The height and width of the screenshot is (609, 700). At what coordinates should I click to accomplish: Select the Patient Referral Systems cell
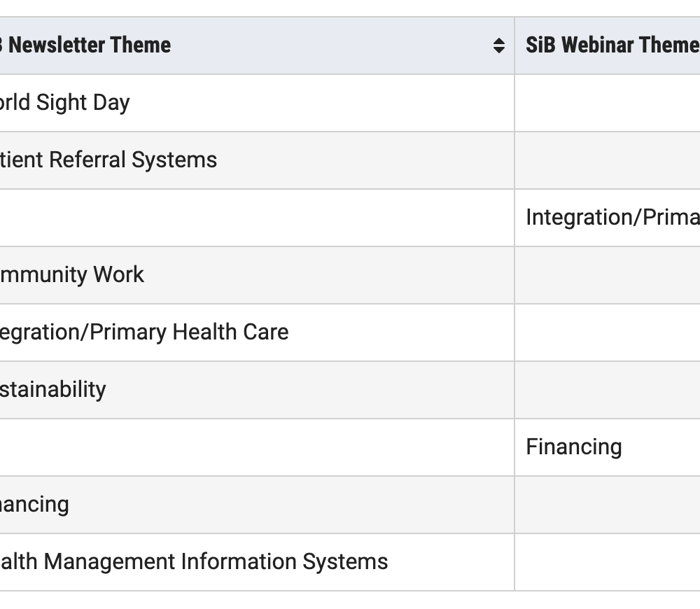[x=257, y=160]
